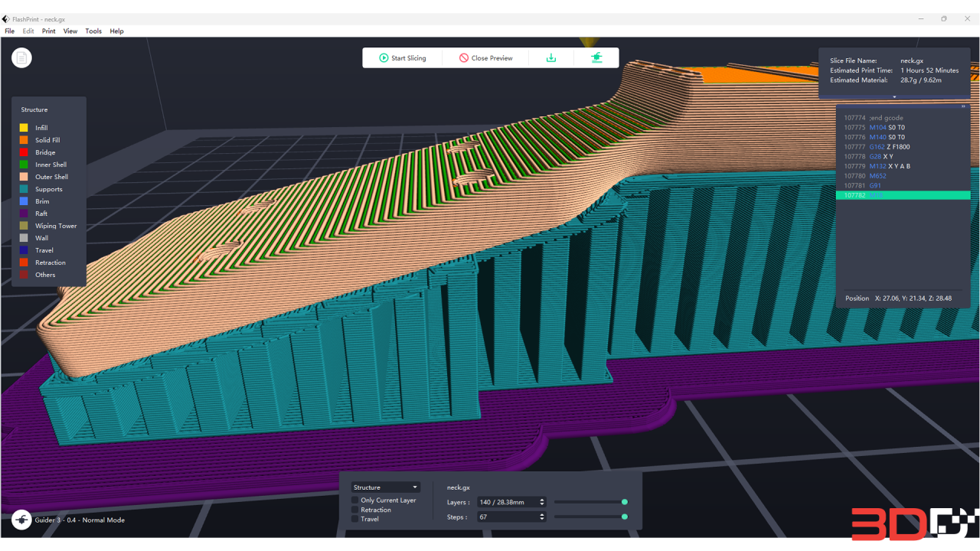This screenshot has width=980, height=551.
Task: Collapse the slice info panel with its chevron
Action: point(893,96)
